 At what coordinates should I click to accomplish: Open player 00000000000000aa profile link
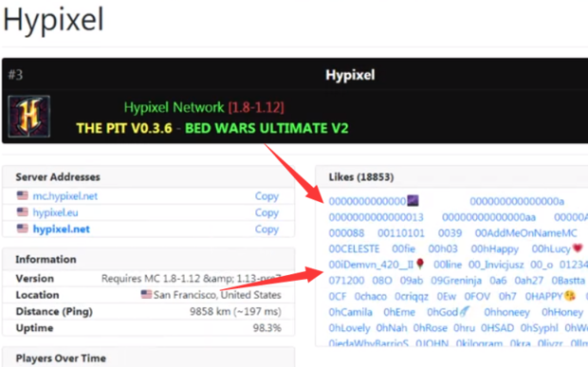(x=488, y=217)
